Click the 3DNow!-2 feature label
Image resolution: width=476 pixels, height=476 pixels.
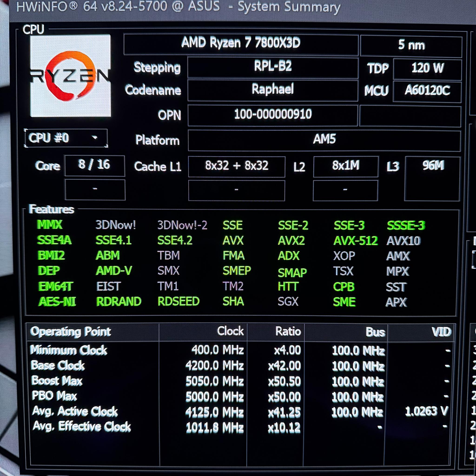coord(182,225)
